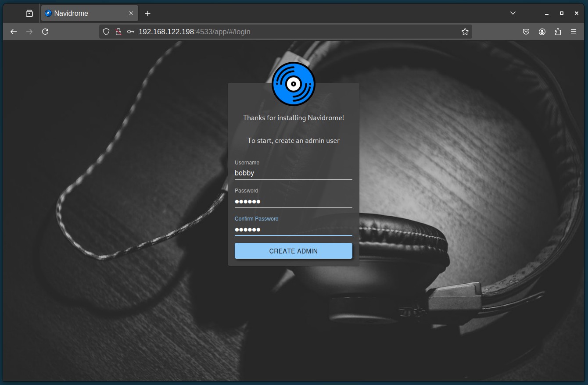Open the Firefox View icon in the tab bar

point(29,13)
